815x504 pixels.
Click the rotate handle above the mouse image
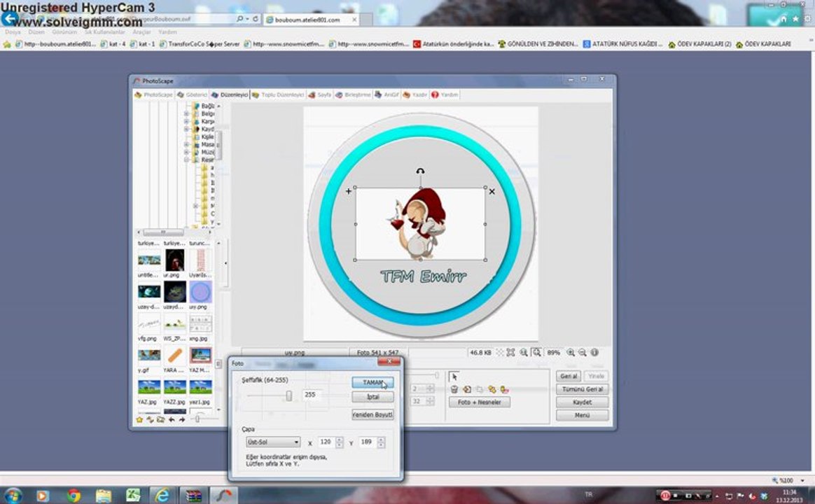420,171
